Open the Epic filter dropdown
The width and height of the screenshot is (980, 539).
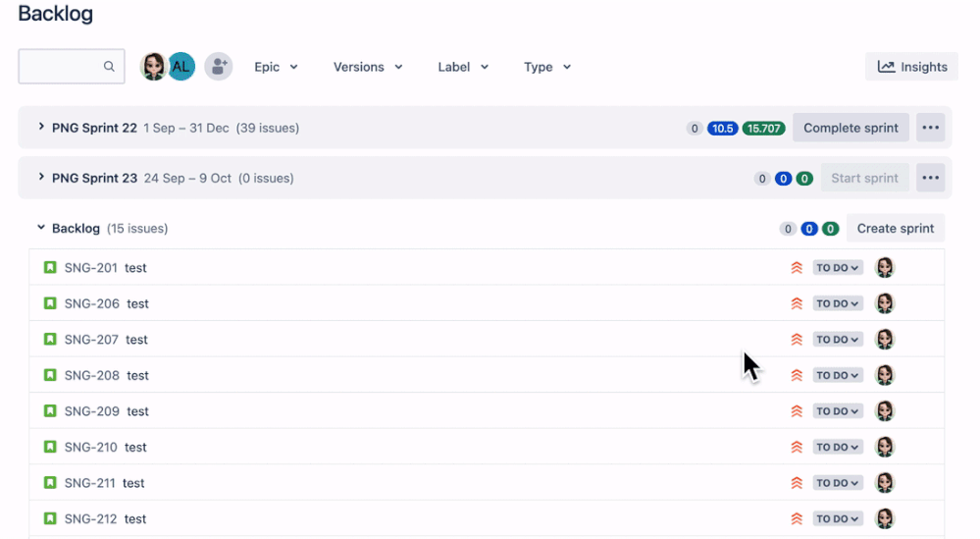[x=276, y=67]
